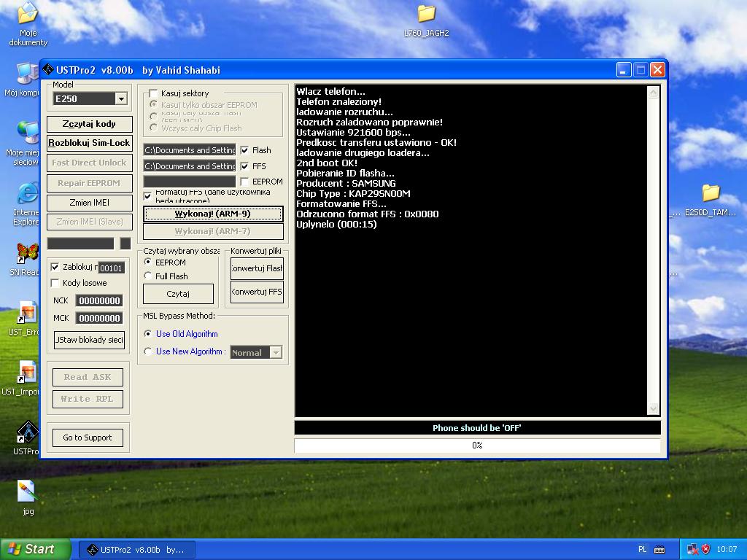Viewport: 747px width, 560px height.
Task: Click Konwertuj Flash button
Action: click(257, 268)
